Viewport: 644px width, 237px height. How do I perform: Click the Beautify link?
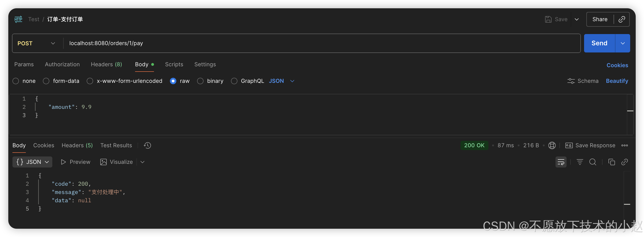point(617,81)
